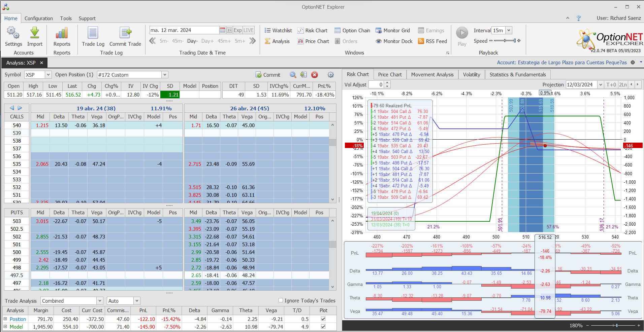
Task: Click the calls chain vertical scrollbar
Action: click(x=333, y=162)
